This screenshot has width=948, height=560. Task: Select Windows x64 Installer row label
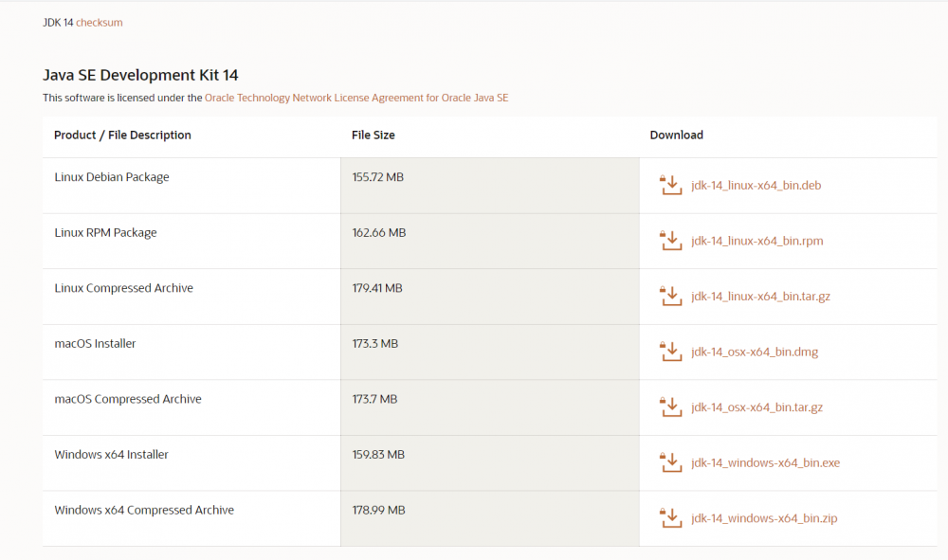tap(111, 454)
